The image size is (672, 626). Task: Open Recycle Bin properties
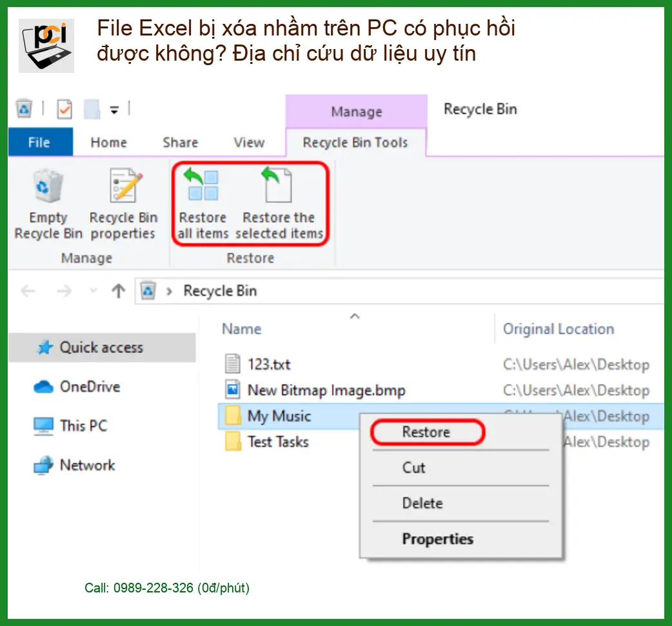click(x=123, y=205)
